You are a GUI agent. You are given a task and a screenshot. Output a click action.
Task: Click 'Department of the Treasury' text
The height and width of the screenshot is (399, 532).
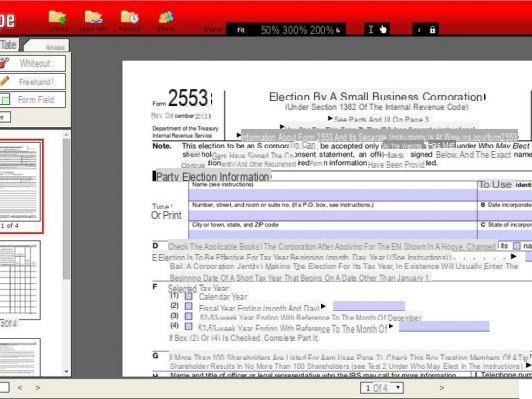pos(185,128)
